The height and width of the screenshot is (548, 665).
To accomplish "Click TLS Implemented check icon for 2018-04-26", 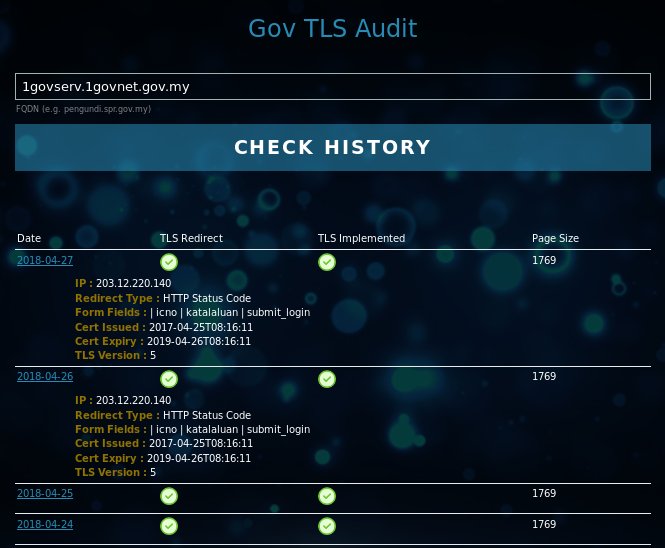I will click(x=327, y=379).
